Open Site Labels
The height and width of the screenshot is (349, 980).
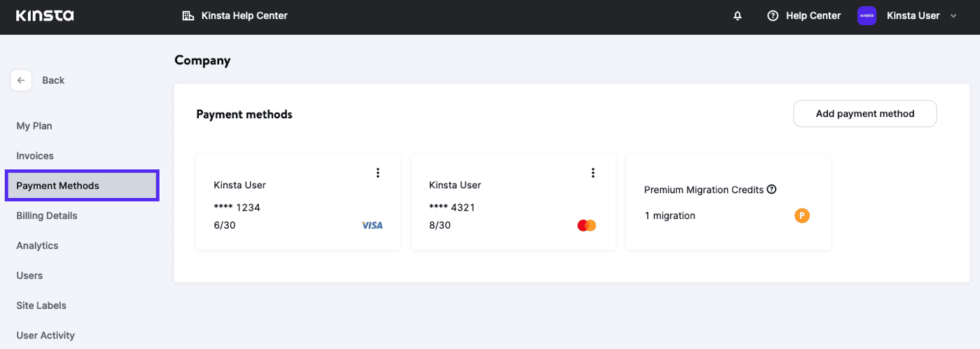(x=41, y=306)
